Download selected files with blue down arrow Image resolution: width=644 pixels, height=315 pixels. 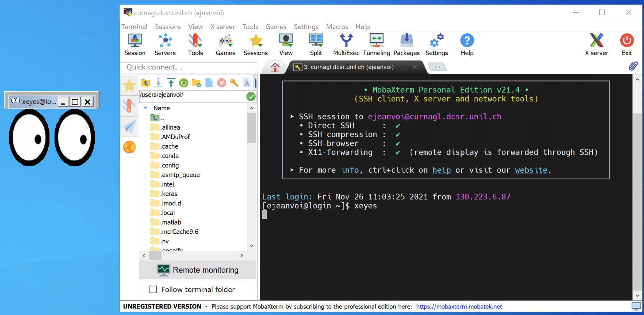[158, 83]
